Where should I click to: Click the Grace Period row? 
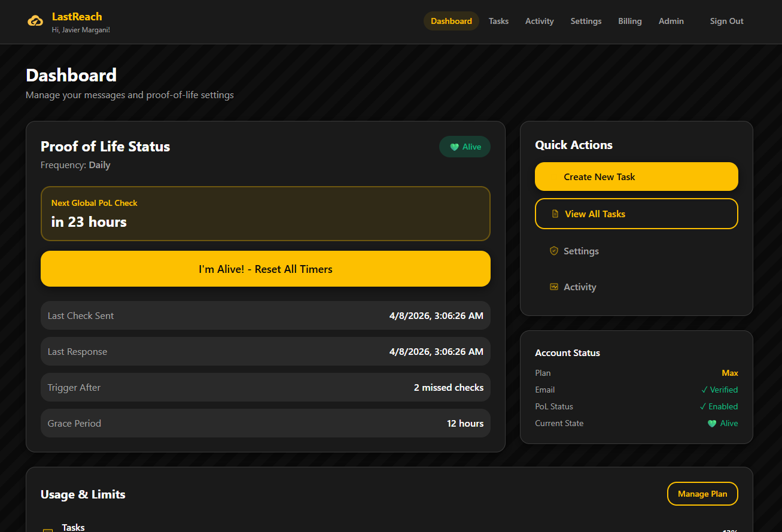pos(265,423)
